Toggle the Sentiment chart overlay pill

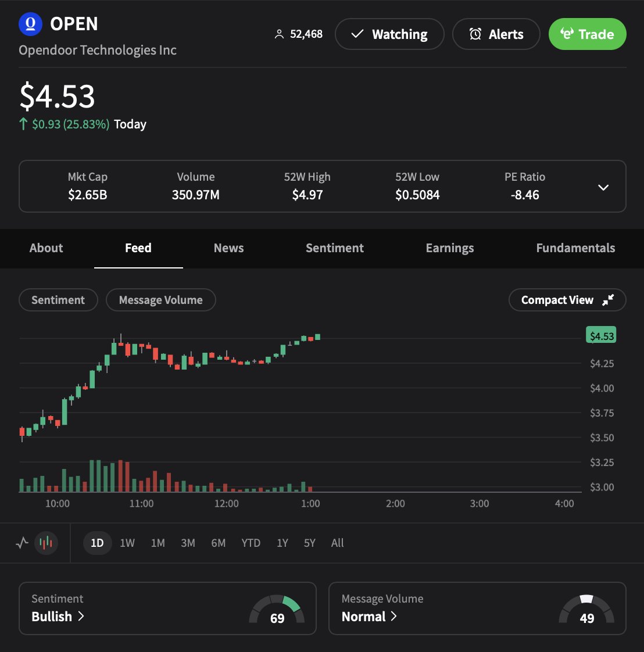[58, 300]
